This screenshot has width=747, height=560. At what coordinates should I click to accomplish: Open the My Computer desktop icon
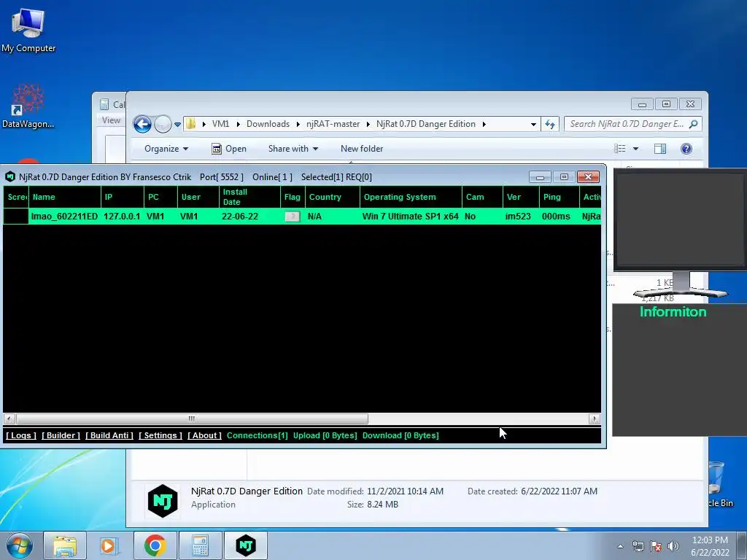pyautogui.click(x=28, y=30)
